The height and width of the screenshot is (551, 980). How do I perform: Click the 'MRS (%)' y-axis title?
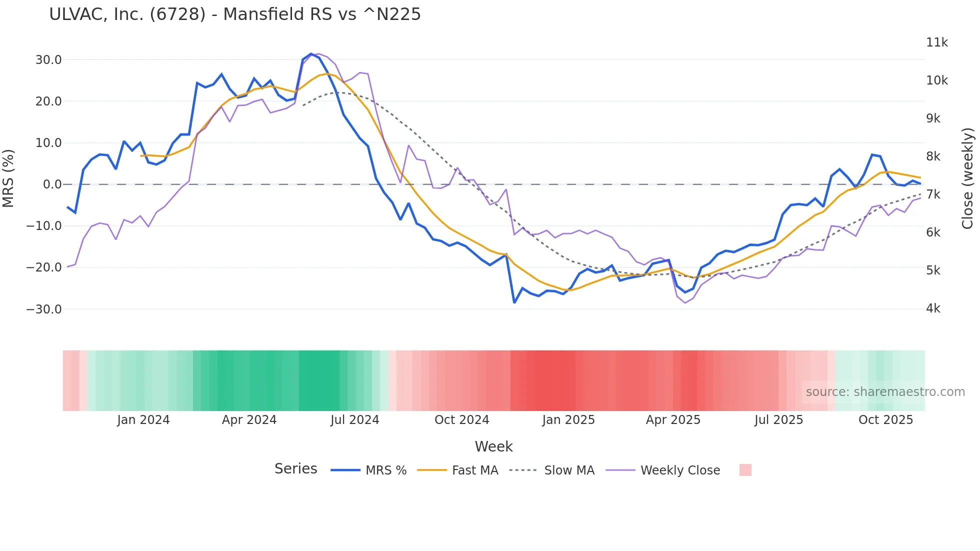tap(8, 178)
